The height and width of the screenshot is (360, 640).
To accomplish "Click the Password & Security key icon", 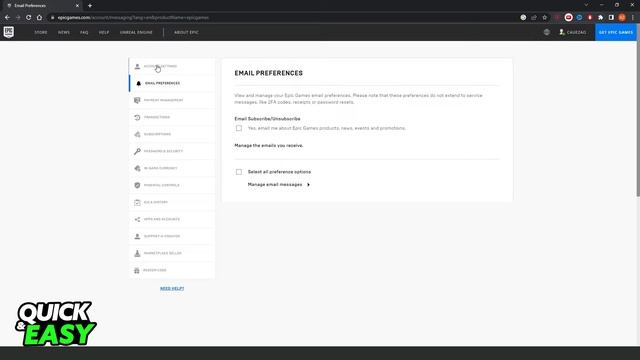I will pyautogui.click(x=137, y=151).
